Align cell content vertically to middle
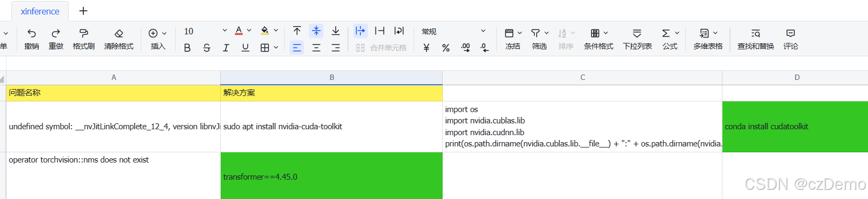This screenshot has width=868, height=199. [316, 31]
